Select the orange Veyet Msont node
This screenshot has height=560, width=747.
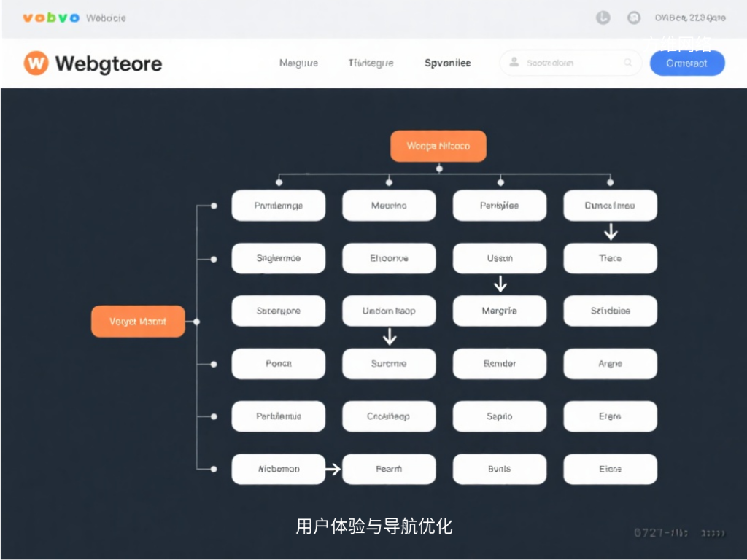click(x=138, y=321)
